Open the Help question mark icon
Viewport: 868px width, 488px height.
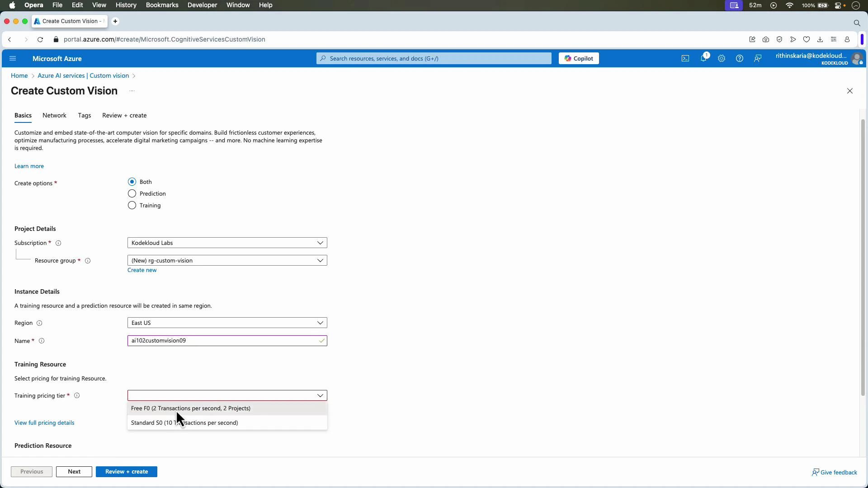pyautogui.click(x=740, y=58)
